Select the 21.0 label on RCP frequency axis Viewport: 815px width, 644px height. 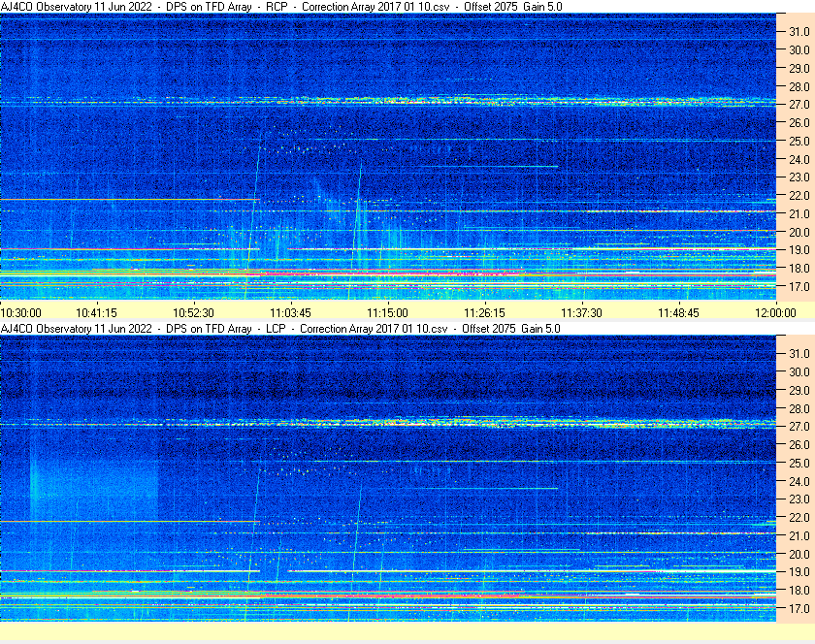[799, 213]
